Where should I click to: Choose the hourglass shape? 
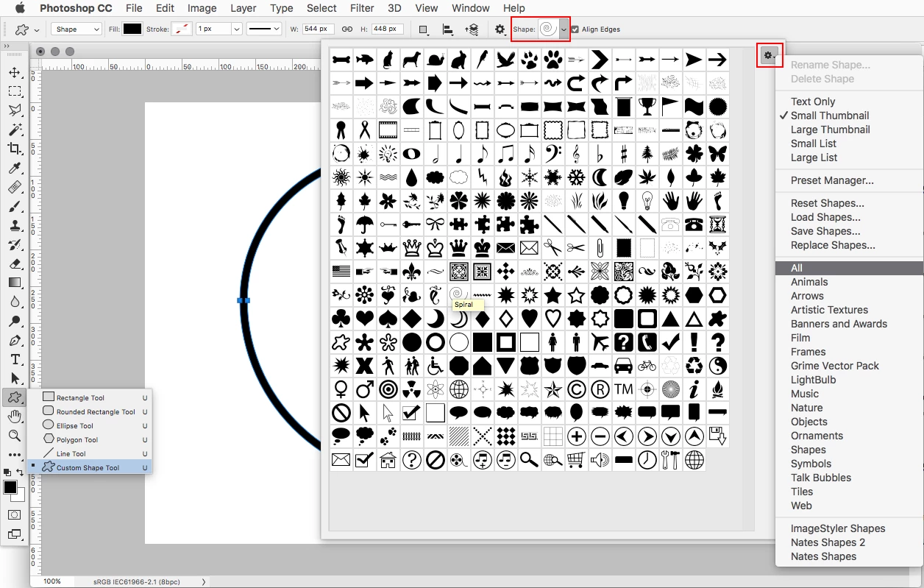(717, 224)
